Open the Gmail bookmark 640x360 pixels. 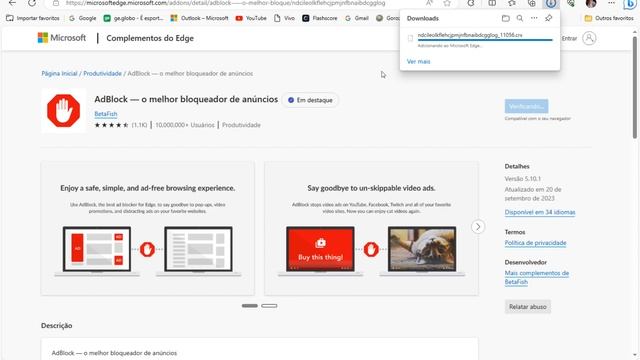click(357, 18)
